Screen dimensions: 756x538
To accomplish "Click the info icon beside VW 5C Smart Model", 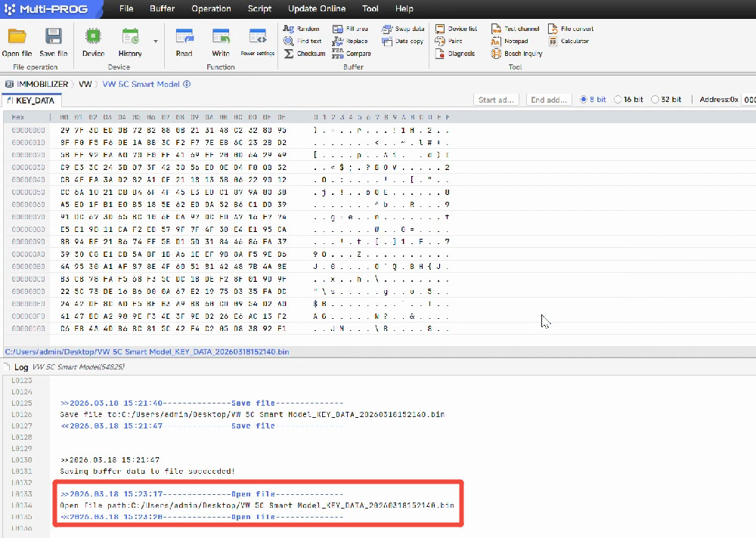I will (187, 84).
